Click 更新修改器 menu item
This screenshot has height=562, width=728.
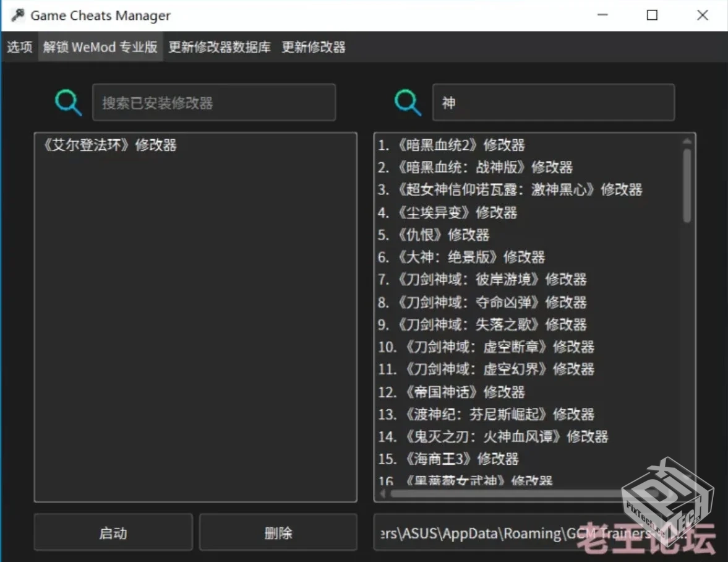coord(314,47)
